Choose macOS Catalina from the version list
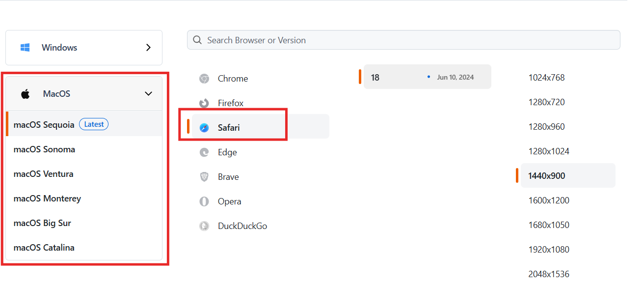The image size is (644, 285). [x=44, y=247]
